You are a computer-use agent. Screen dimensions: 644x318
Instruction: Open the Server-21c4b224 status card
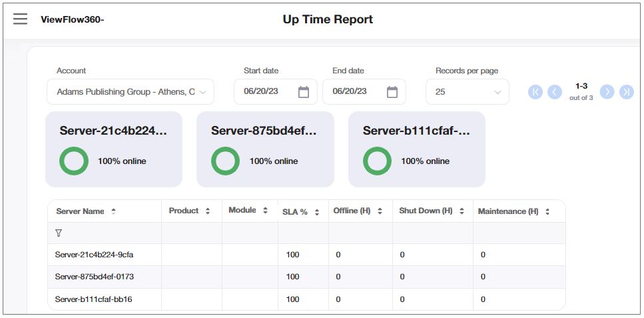pos(113,149)
